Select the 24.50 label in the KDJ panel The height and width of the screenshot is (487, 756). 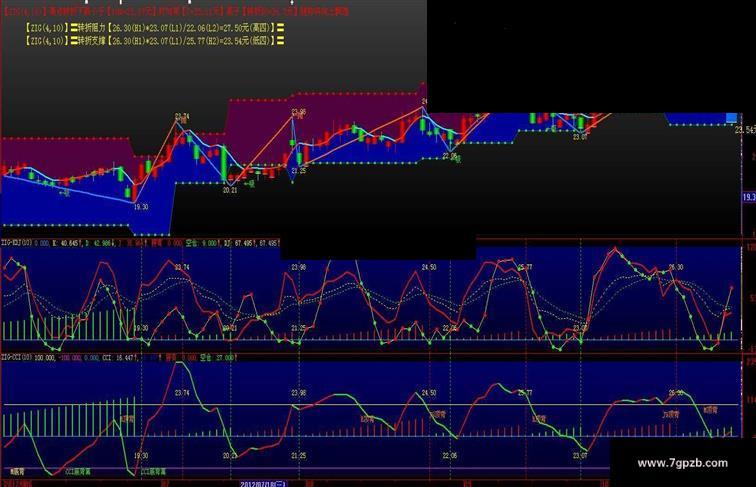[429, 267]
